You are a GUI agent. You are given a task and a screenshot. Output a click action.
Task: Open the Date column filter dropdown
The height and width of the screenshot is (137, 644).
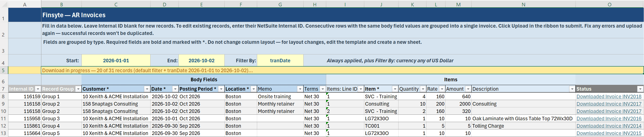click(175, 89)
